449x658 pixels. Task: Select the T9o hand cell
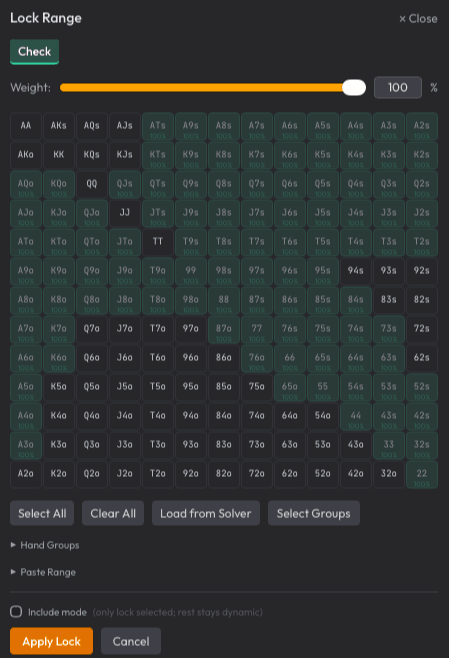[x=158, y=271]
